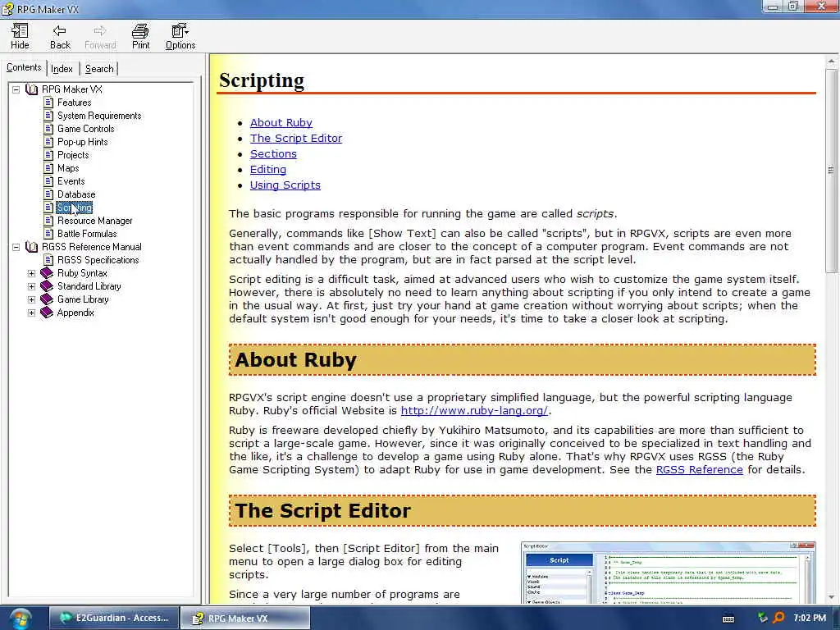Viewport: 840px width, 630px height.
Task: Switch to the Contents tab
Action: tap(24, 67)
